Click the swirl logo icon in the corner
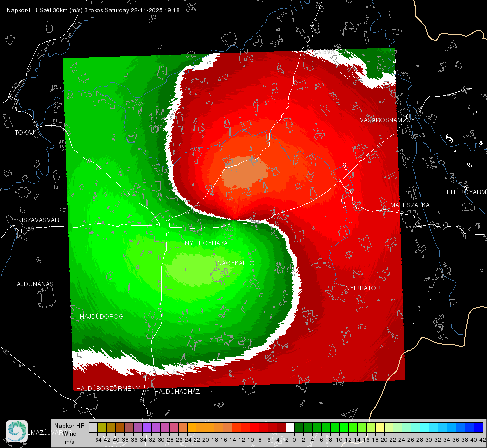The image size is (487, 448). (17, 431)
